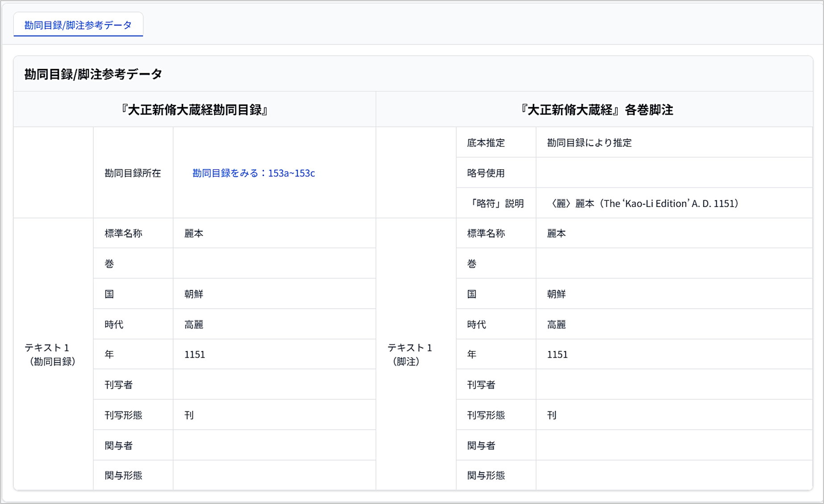Open link 勘同目録をみる：153a~153c
This screenshot has height=504, width=824.
(254, 173)
